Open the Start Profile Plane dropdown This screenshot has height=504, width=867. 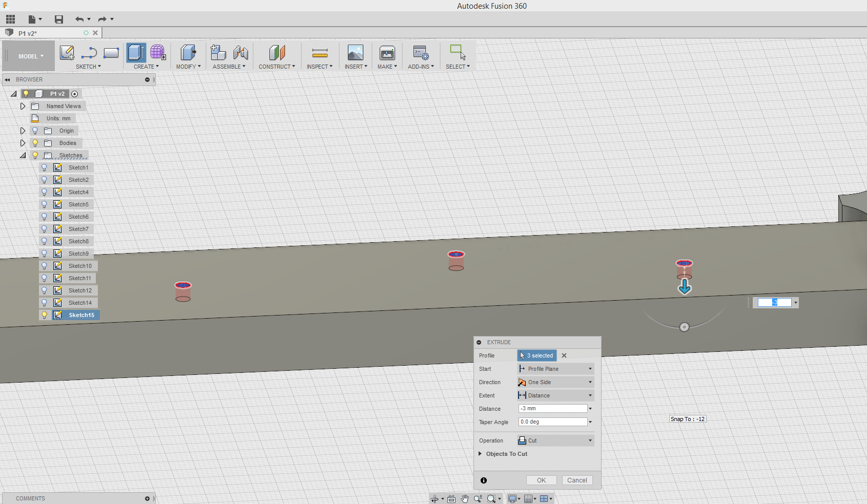(x=555, y=369)
